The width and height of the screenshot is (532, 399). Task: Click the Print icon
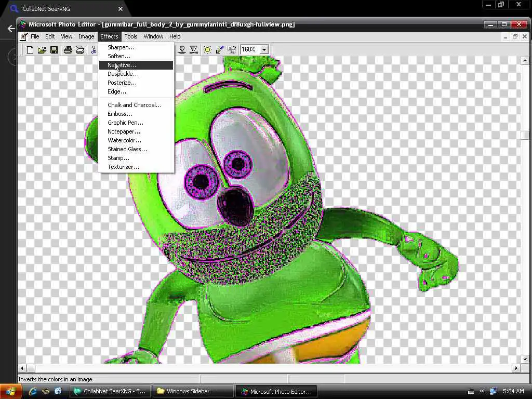68,50
